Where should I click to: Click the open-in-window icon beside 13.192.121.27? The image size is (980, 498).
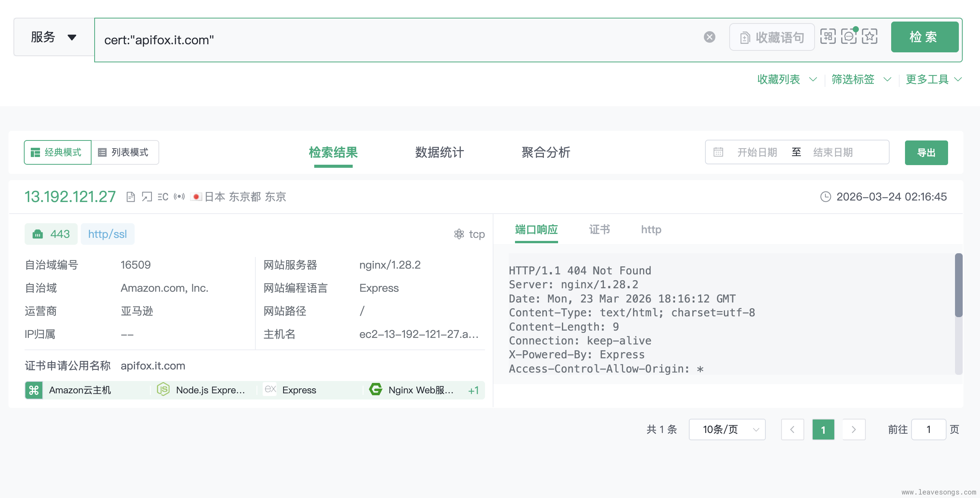pyautogui.click(x=147, y=197)
